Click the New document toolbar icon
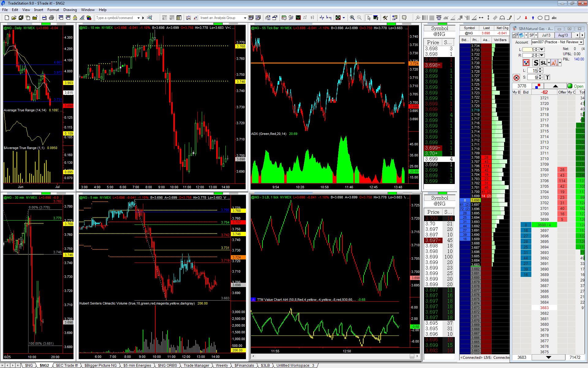 pyautogui.click(x=6, y=18)
